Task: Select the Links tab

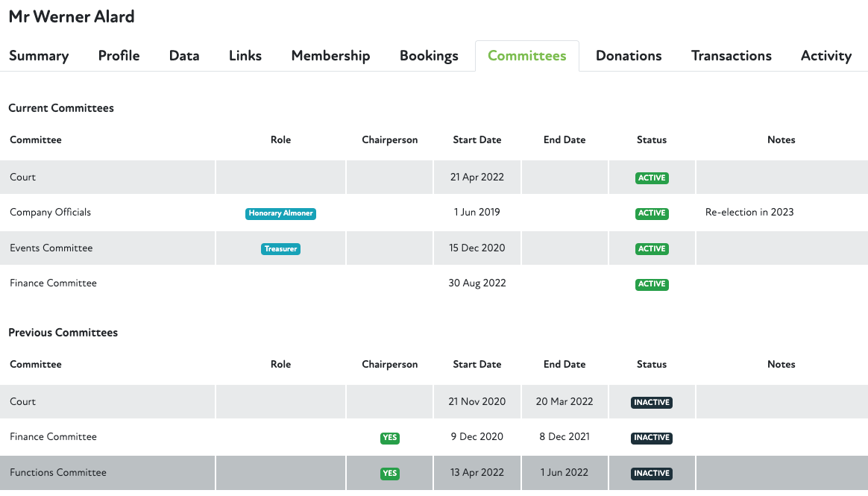Action: coord(245,56)
